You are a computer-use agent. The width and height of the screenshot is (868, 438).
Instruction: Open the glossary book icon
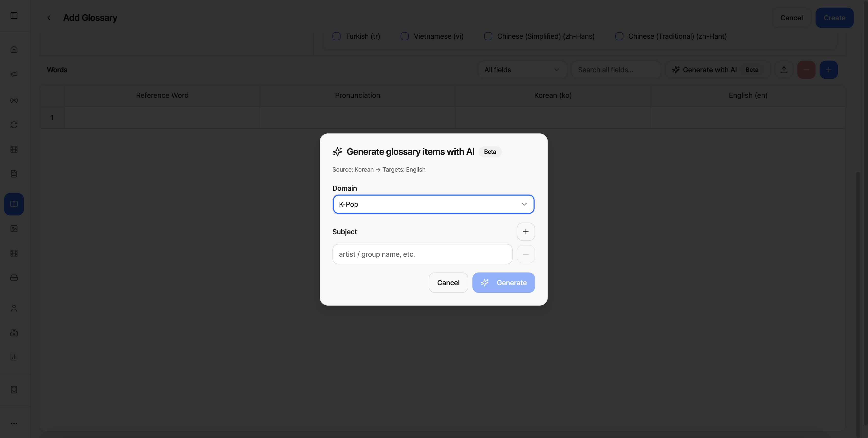pos(14,204)
